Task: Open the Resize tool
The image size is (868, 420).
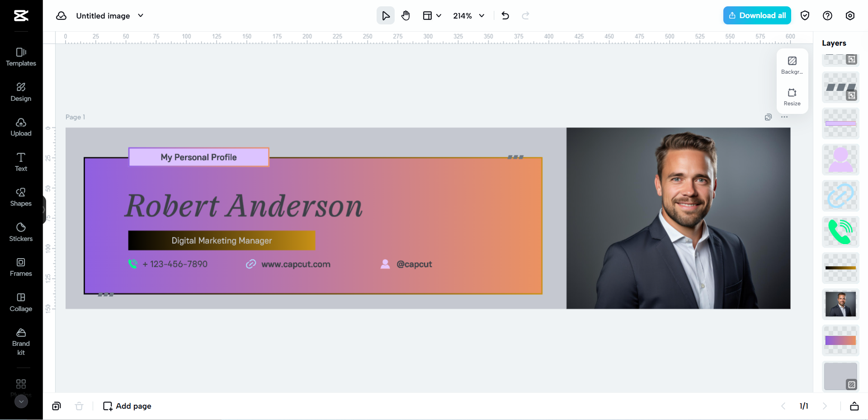Action: point(792,97)
